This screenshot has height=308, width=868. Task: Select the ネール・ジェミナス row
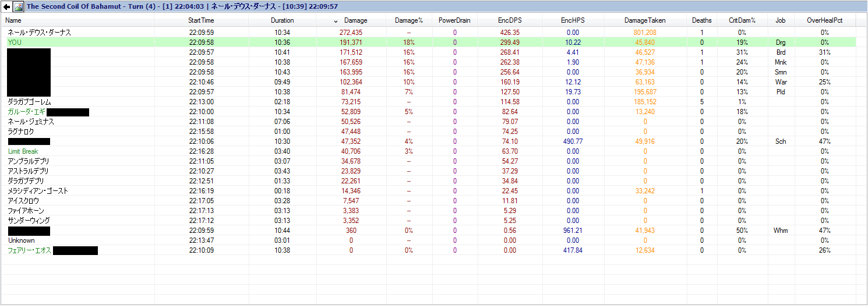[430, 122]
